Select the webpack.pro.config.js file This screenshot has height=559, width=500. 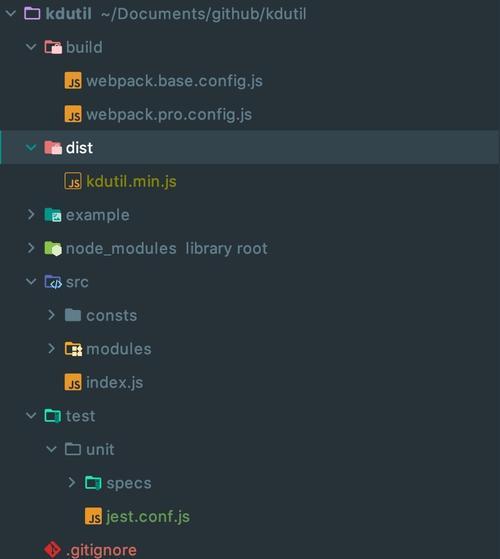coord(169,114)
